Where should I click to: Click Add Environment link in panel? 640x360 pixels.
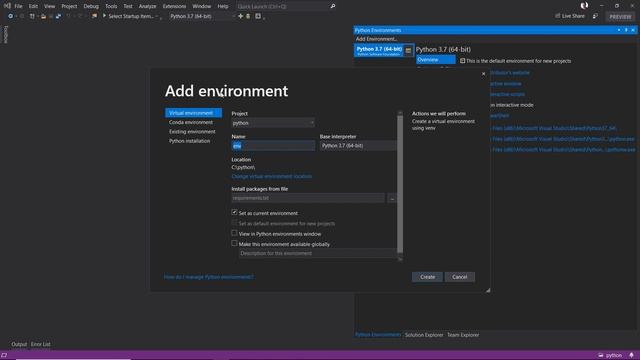click(376, 39)
